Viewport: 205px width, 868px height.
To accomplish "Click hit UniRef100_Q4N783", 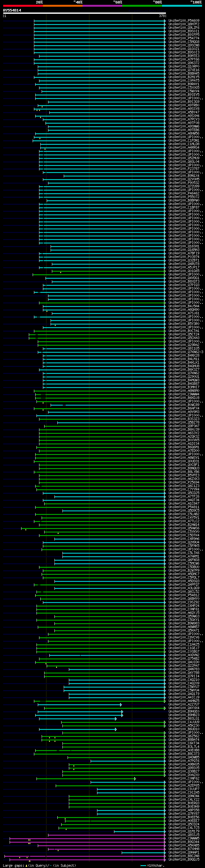I will tap(184, 669).
